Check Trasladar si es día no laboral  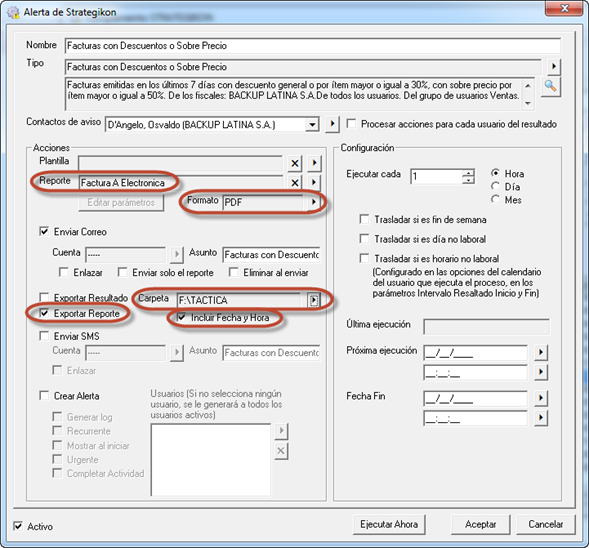(364, 239)
